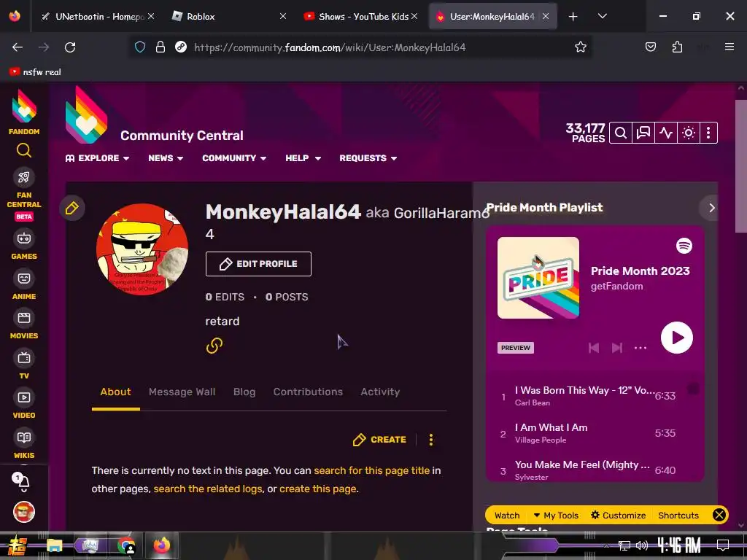Bookmark this page with the star icon
747x560 pixels.
point(580,47)
